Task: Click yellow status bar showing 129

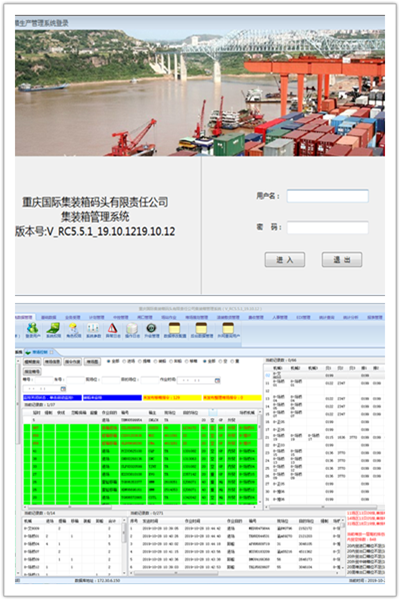Action: (172, 398)
